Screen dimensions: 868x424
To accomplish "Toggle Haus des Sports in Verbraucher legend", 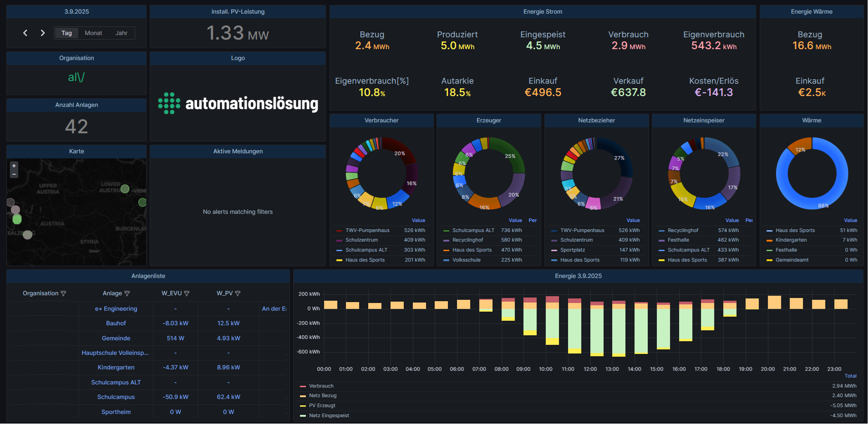I will point(365,260).
